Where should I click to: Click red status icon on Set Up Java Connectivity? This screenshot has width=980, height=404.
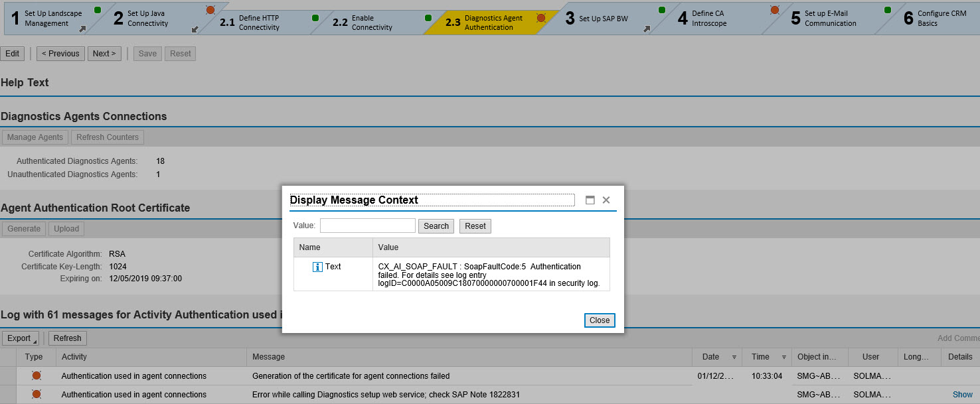click(x=210, y=10)
